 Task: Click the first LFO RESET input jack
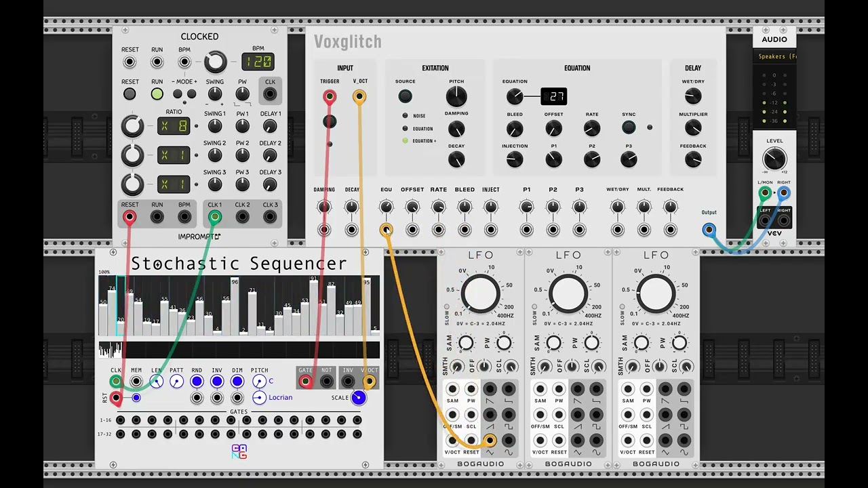pyautogui.click(x=471, y=441)
